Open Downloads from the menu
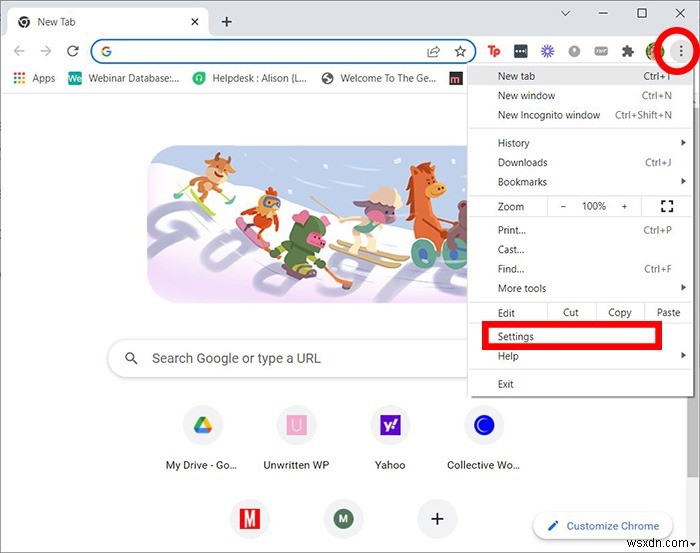This screenshot has width=700, height=553. [x=580, y=162]
